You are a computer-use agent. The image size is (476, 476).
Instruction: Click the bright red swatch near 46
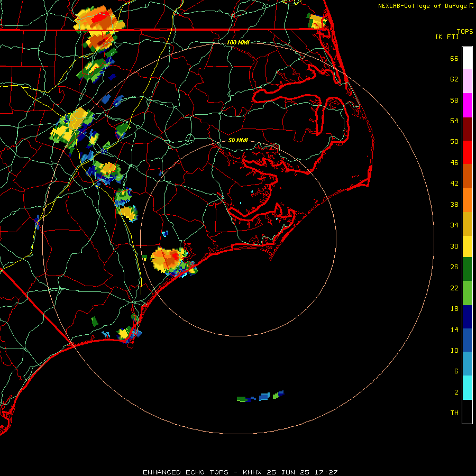(x=467, y=152)
